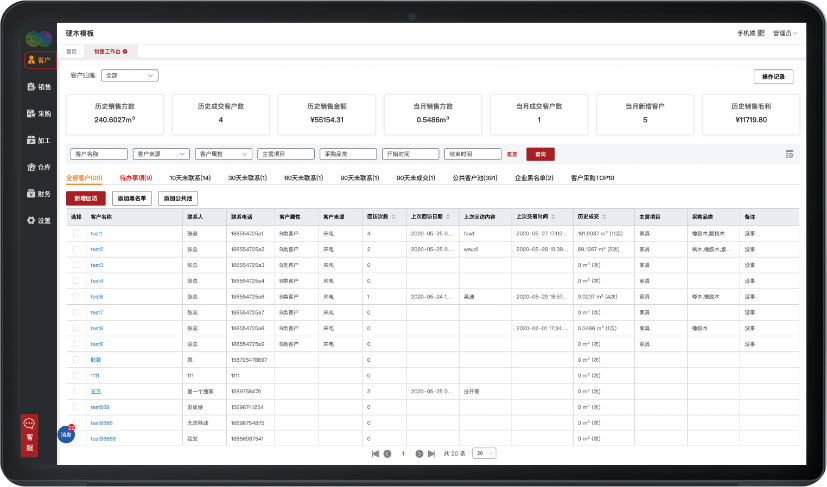Screen dimensions: 827x487
Task: Go to the next page of results
Action: coord(419,454)
